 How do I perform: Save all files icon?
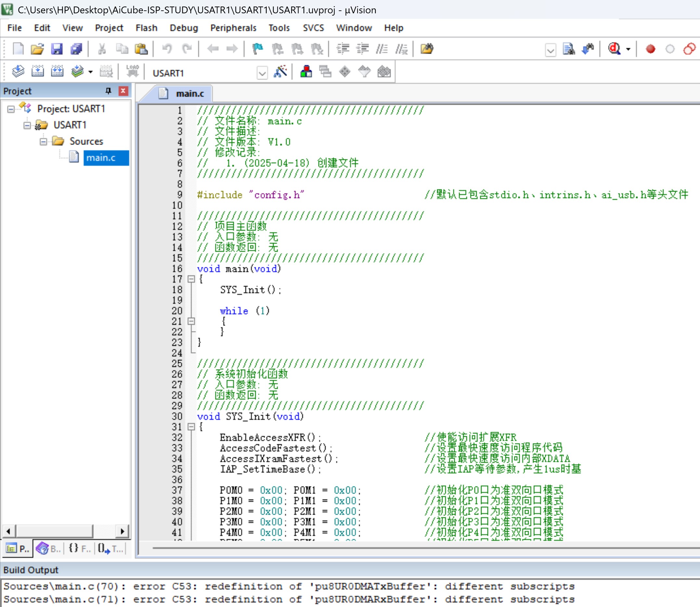coord(76,49)
